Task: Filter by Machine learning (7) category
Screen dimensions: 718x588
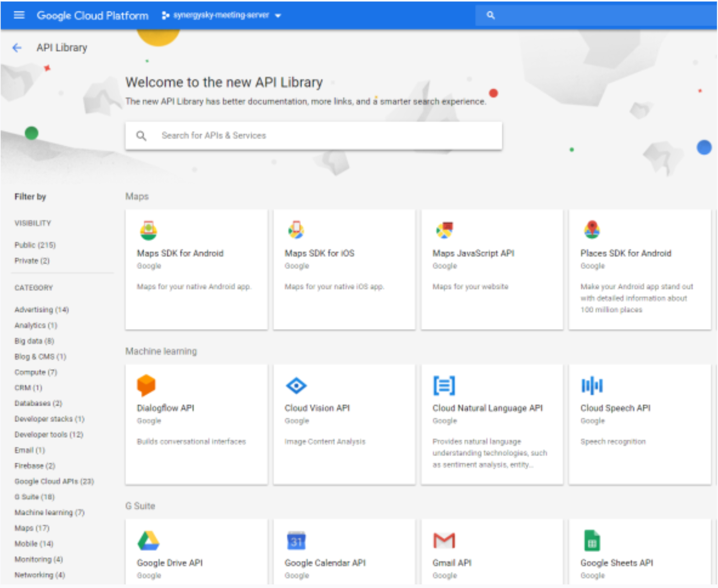Action: tap(49, 513)
